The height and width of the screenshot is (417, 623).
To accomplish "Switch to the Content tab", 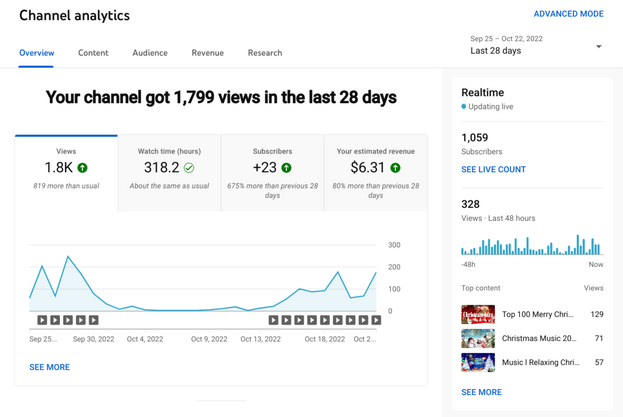I will (x=93, y=53).
